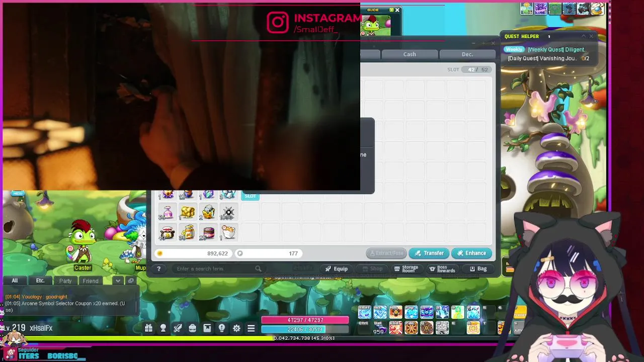Click the greyed Extract/Fuse button
This screenshot has width=644, height=362.
coord(386,253)
